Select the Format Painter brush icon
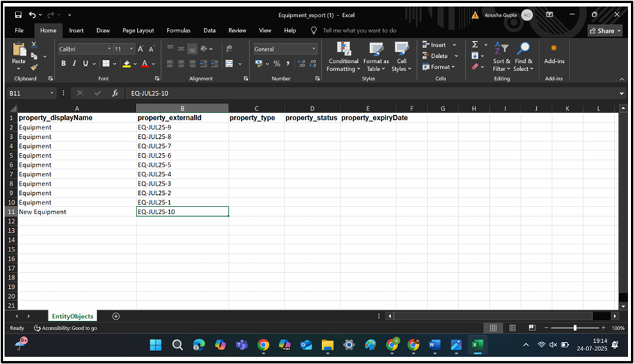This screenshot has width=634, height=364. (x=34, y=67)
